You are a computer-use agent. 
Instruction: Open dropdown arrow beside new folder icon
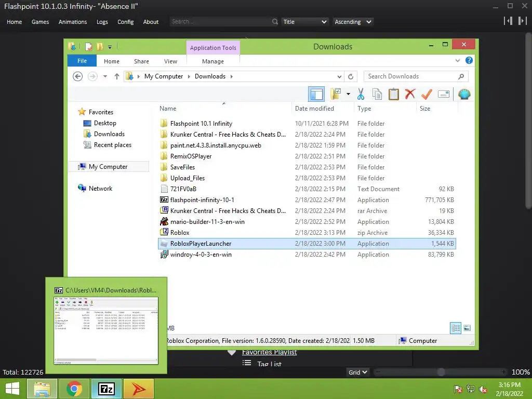(348, 94)
